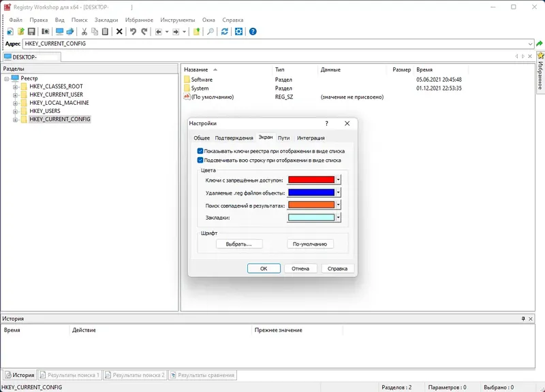
Task: Expand HKEY_CURRENT_USER tree node
Action: [15, 95]
